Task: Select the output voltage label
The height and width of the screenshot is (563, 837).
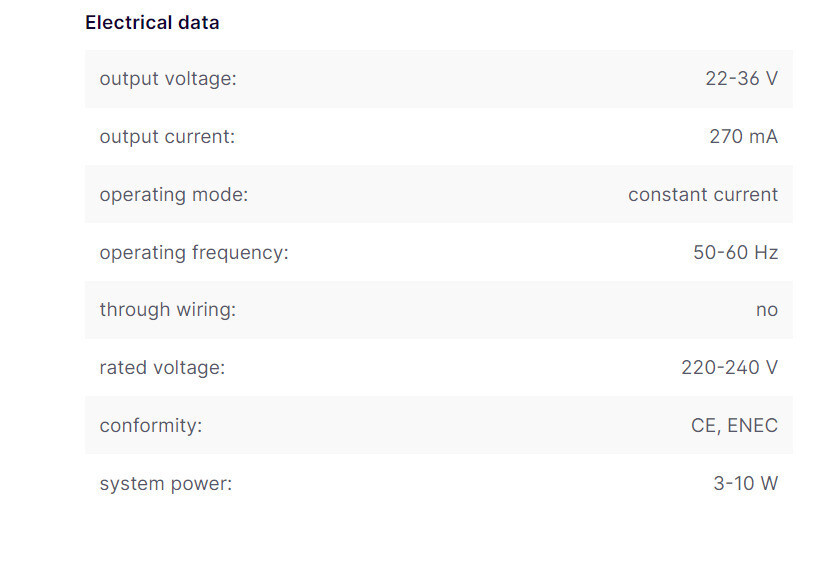Action: [168, 79]
